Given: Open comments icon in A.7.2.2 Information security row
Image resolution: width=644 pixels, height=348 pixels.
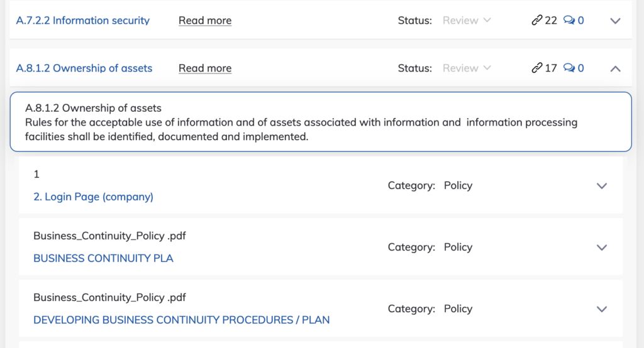Looking at the screenshot, I should click(569, 20).
